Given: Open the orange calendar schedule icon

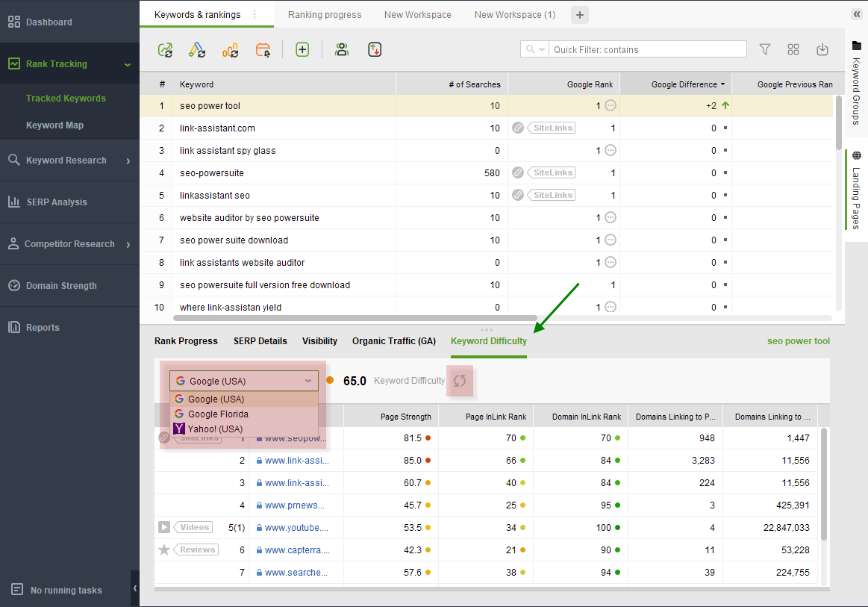Looking at the screenshot, I should [x=263, y=50].
